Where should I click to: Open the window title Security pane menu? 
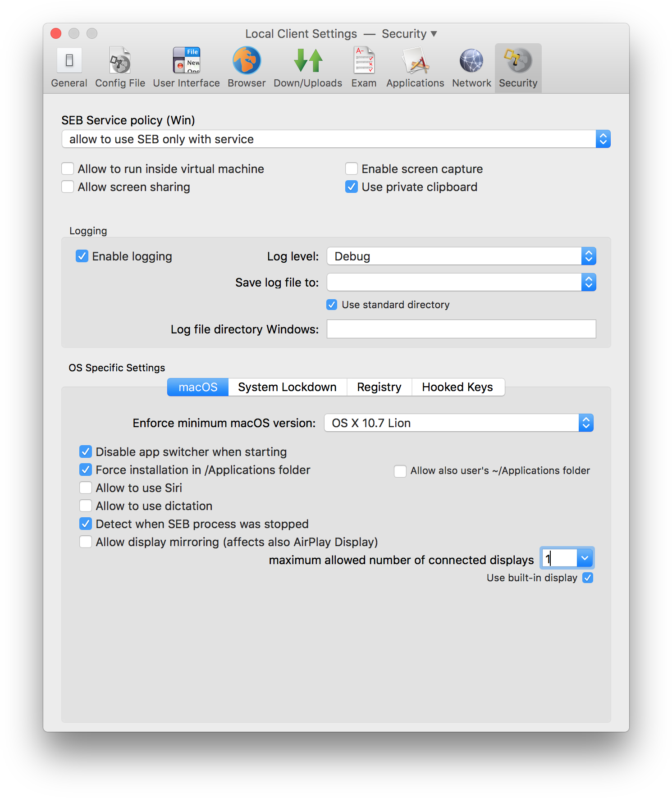coord(409,34)
